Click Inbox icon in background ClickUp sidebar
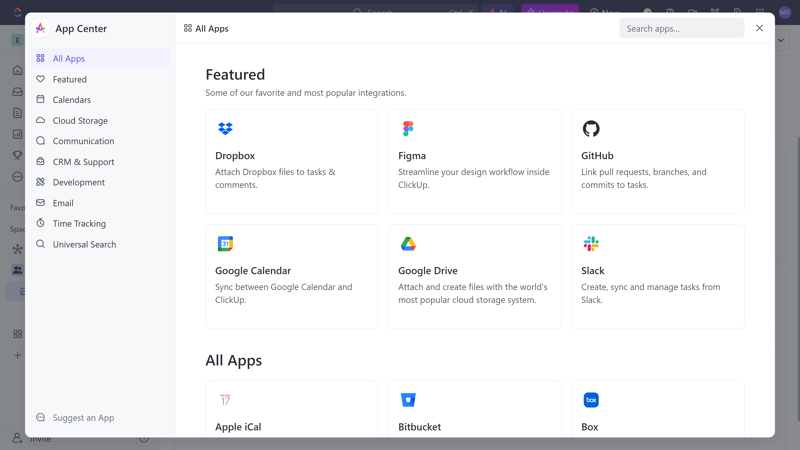The width and height of the screenshot is (800, 450). click(x=17, y=92)
